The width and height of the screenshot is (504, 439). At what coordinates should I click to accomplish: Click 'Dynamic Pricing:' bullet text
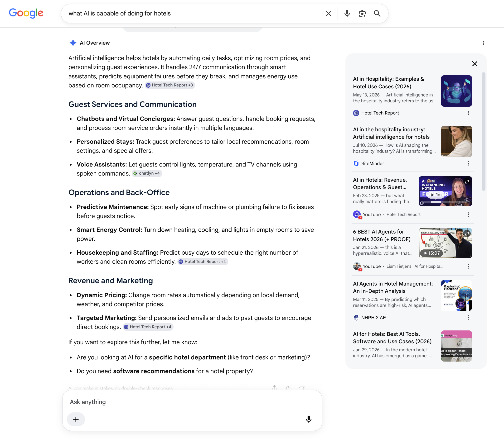[x=102, y=295]
